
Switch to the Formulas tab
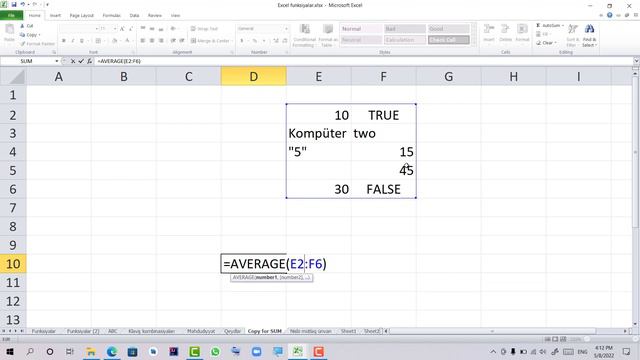[111, 16]
